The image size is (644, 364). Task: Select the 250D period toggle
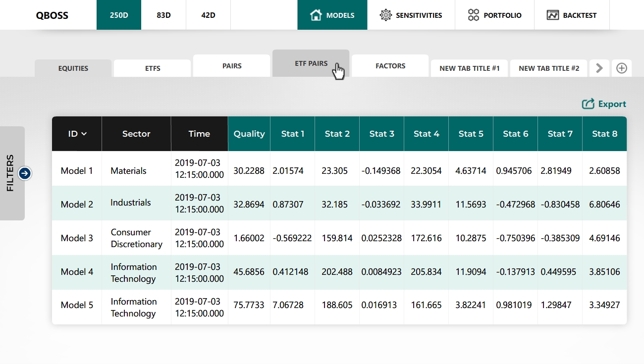click(119, 15)
